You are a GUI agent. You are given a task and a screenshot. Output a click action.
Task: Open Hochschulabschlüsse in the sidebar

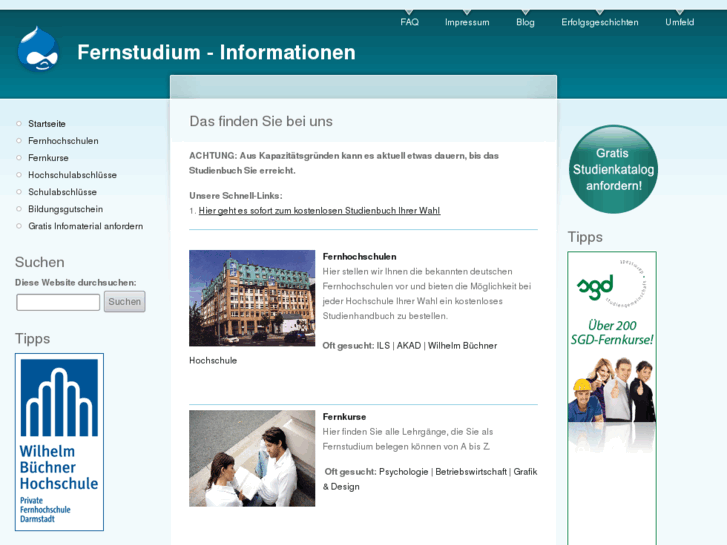click(72, 175)
